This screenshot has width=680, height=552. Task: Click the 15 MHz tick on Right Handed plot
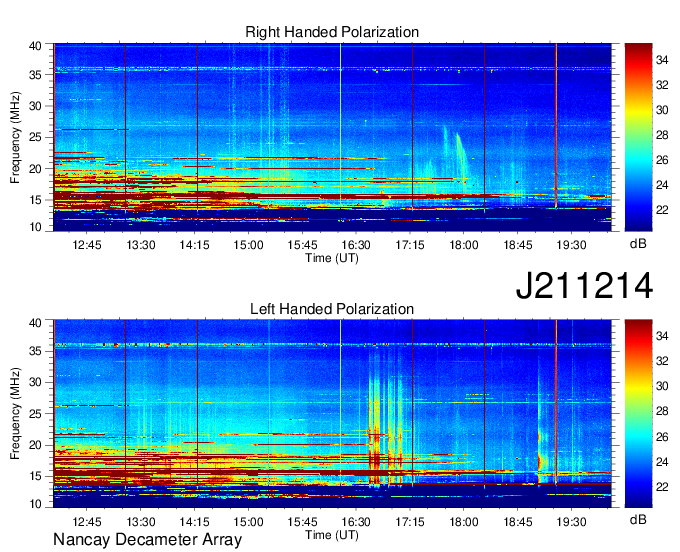(x=35, y=200)
